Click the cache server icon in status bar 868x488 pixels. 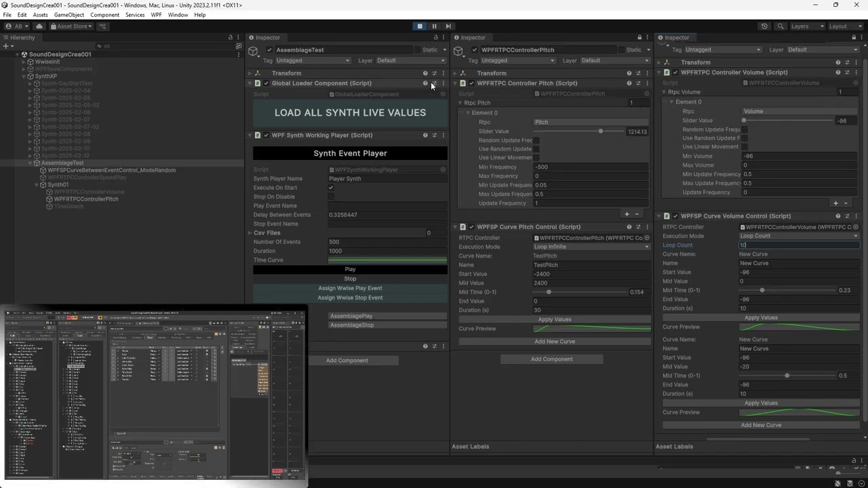click(x=849, y=483)
